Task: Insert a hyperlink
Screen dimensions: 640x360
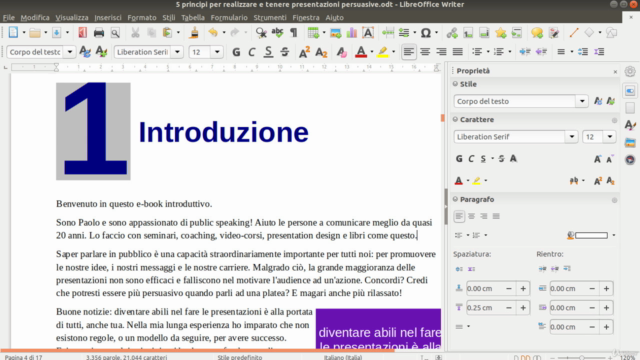Action: click(452, 33)
